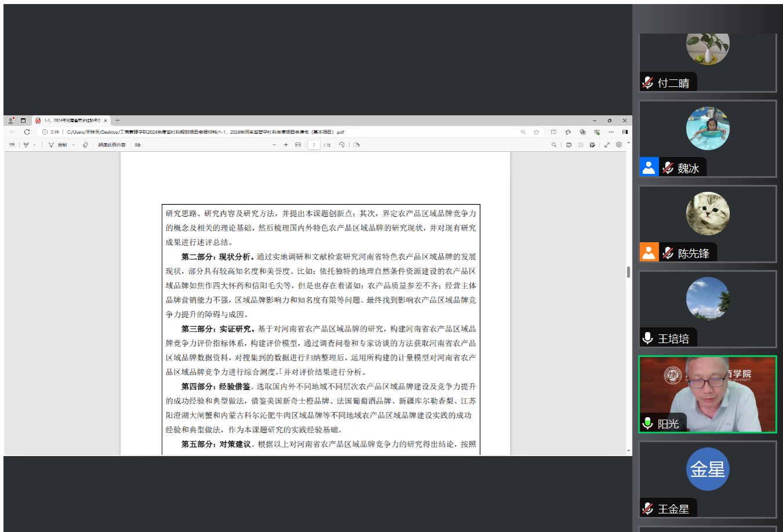
Task: Click the page number input field
Action: pos(314,145)
